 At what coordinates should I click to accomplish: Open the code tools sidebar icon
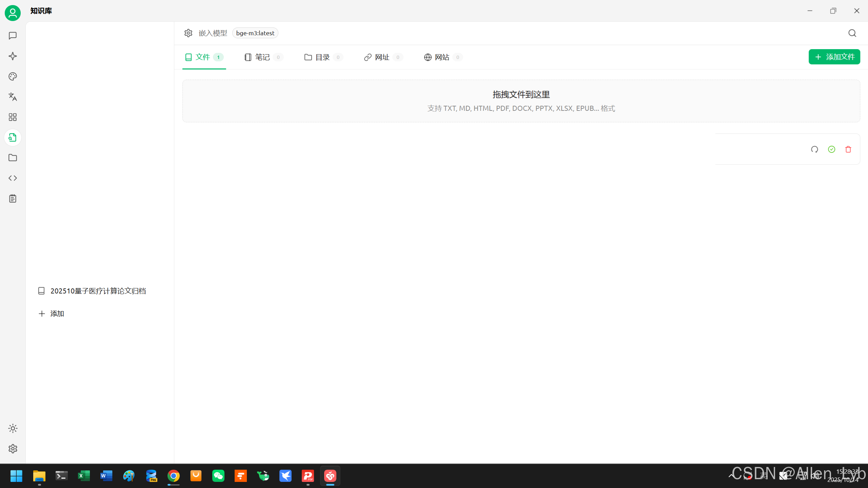[13, 178]
